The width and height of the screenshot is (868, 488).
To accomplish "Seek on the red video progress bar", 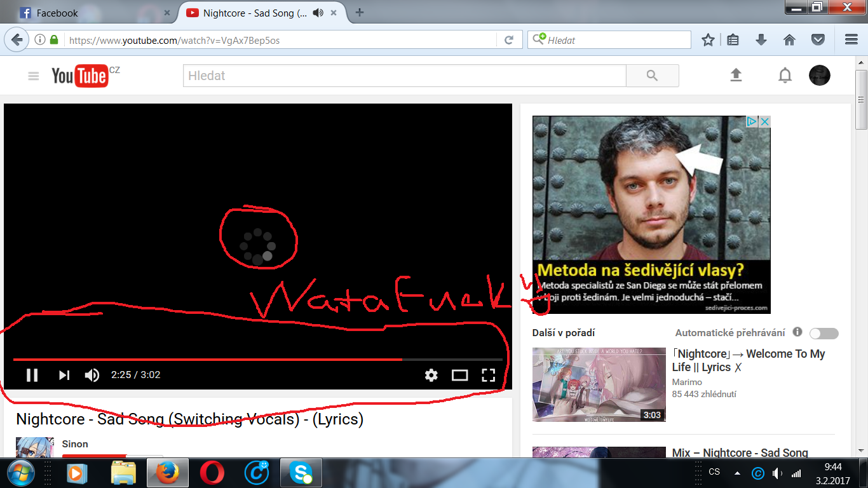I will [257, 360].
